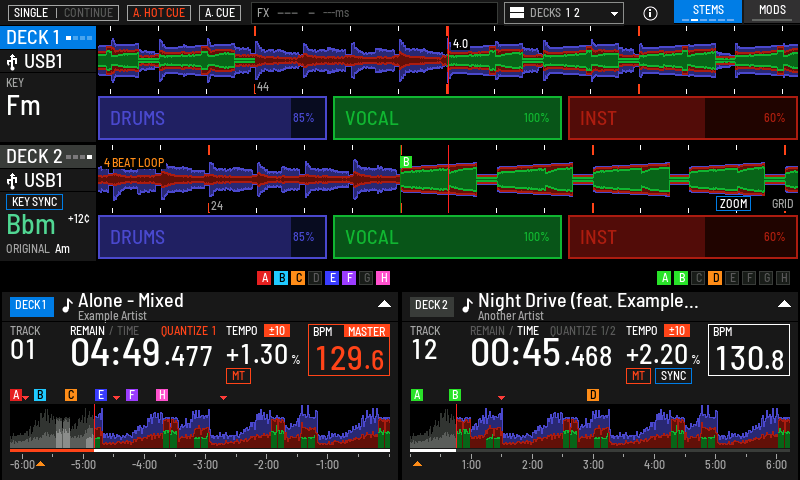800x480 pixels.
Task: Select Deck 2 empty hot cue E indicator
Action: (732, 278)
